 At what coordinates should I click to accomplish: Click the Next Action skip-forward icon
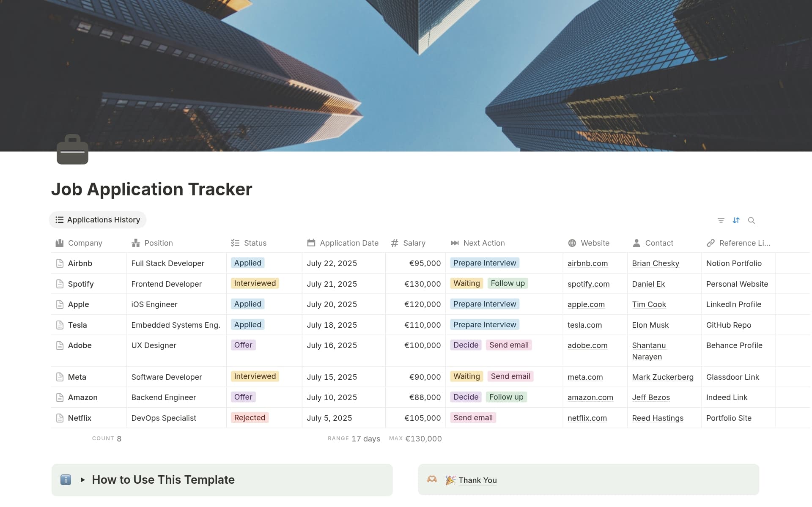(455, 243)
